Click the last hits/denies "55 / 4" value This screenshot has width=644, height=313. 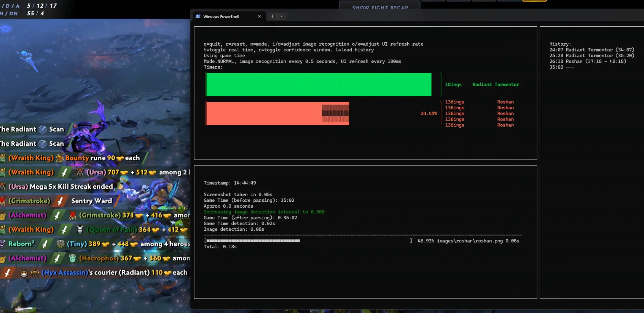pyautogui.click(x=35, y=13)
